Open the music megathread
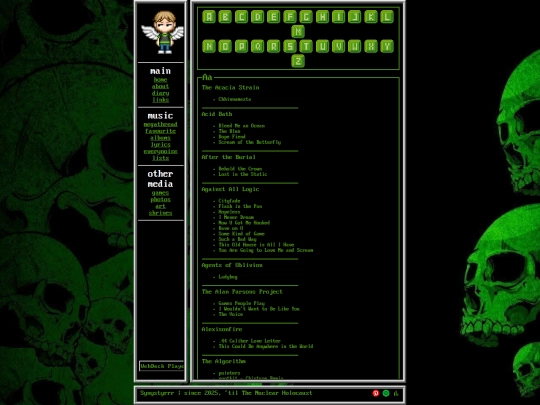 (160, 124)
